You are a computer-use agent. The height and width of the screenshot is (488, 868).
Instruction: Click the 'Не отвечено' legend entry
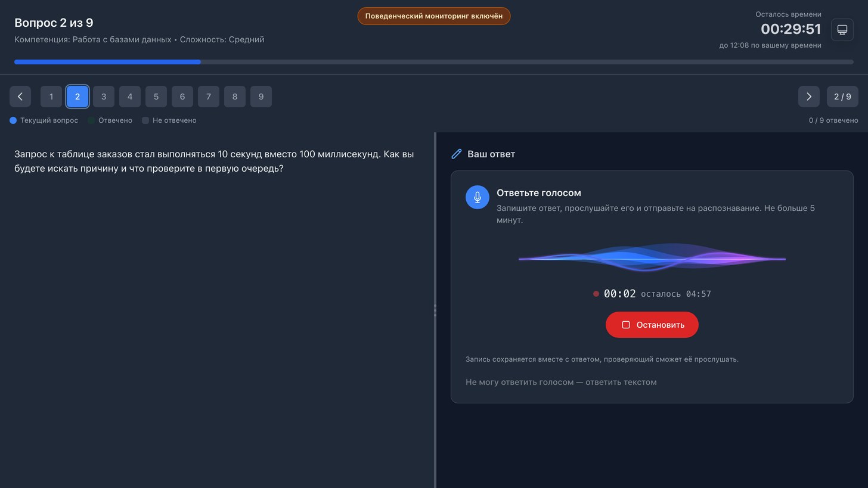coord(169,120)
